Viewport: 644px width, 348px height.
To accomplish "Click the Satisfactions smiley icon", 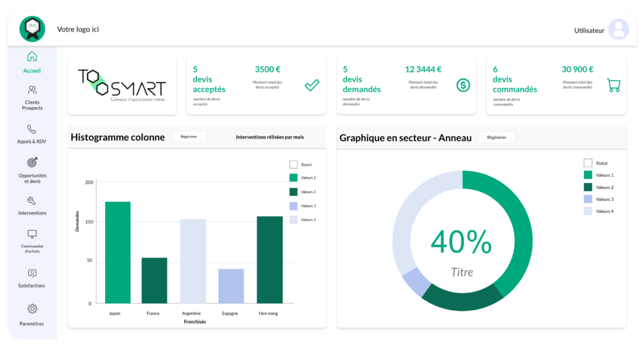I will (32, 273).
